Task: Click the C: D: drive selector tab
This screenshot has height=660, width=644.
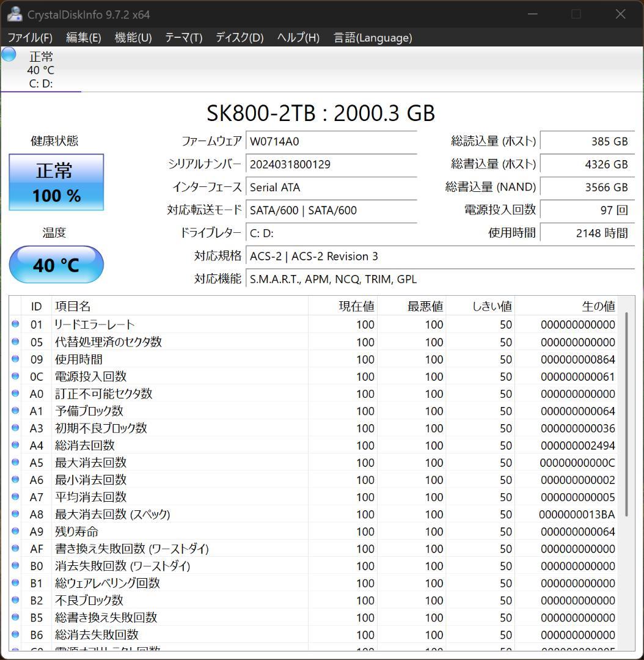Action: click(40, 83)
